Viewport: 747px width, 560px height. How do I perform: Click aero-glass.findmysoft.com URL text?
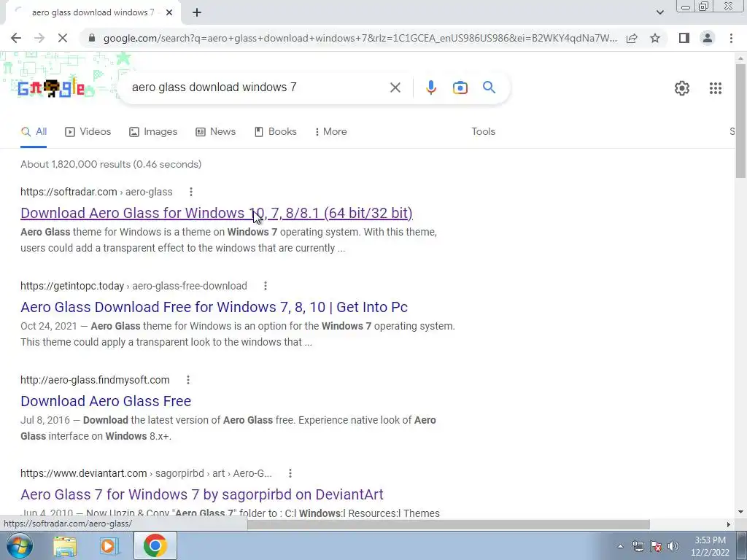click(95, 380)
